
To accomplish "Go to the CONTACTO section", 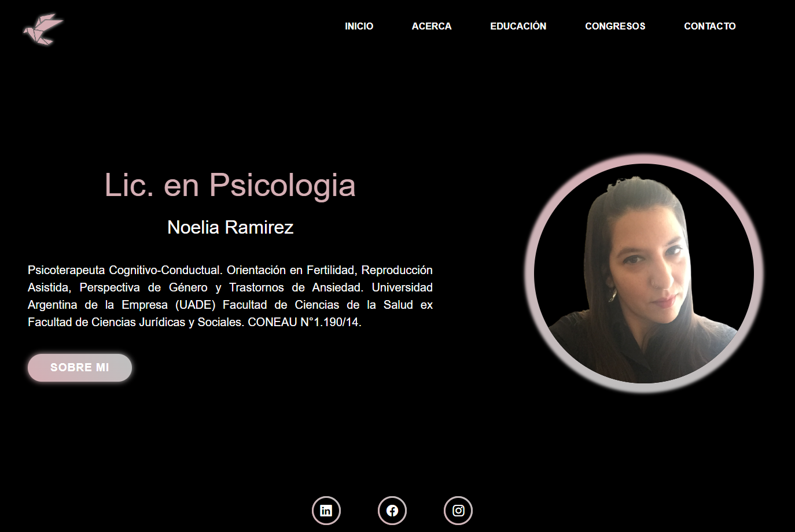I will coord(710,26).
